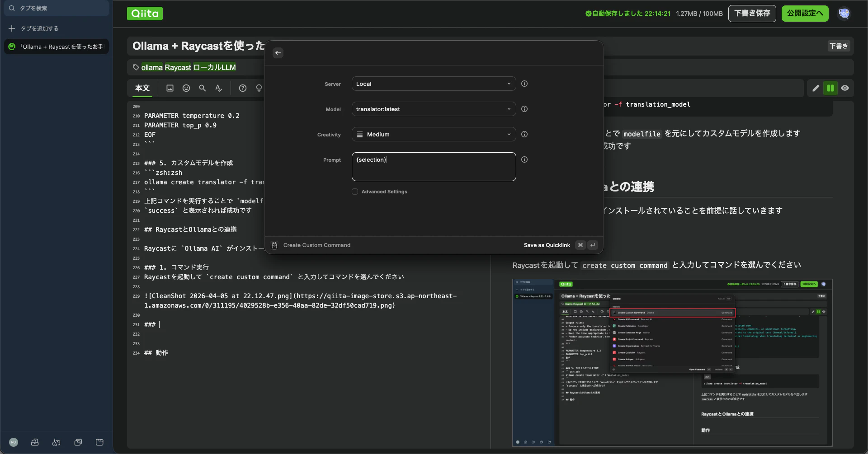Screen dimensions: 868x454
Task: Enable the Advanced Settings checkbox
Action: [355, 192]
